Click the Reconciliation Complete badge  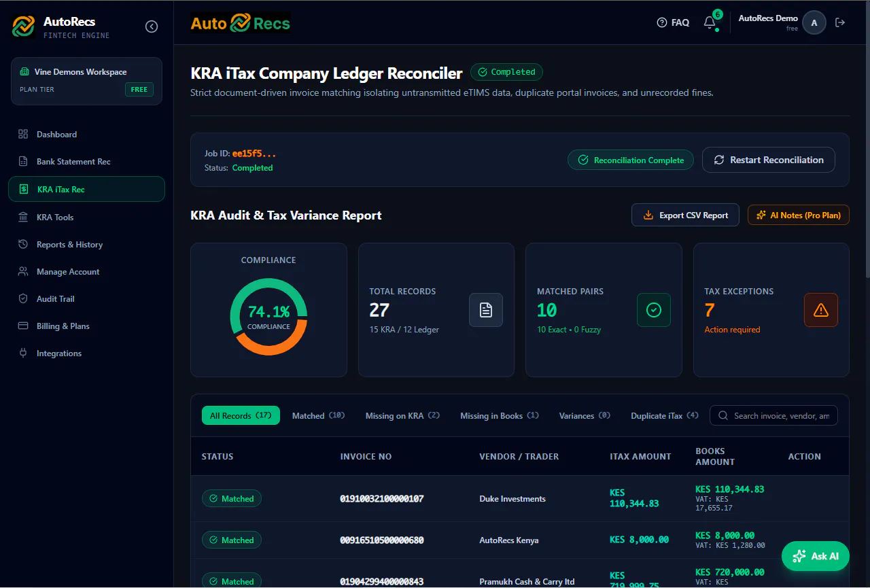pos(631,160)
